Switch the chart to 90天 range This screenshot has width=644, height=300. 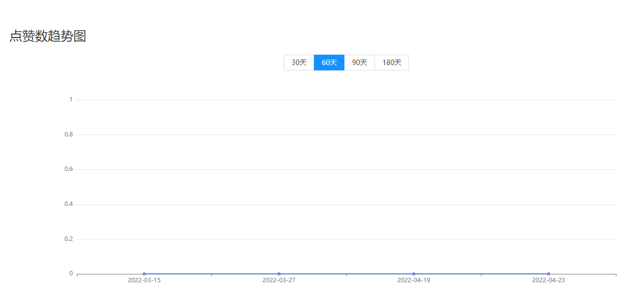click(x=360, y=63)
